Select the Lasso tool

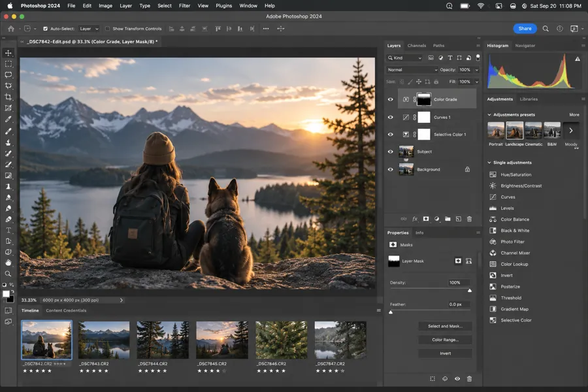tap(8, 75)
